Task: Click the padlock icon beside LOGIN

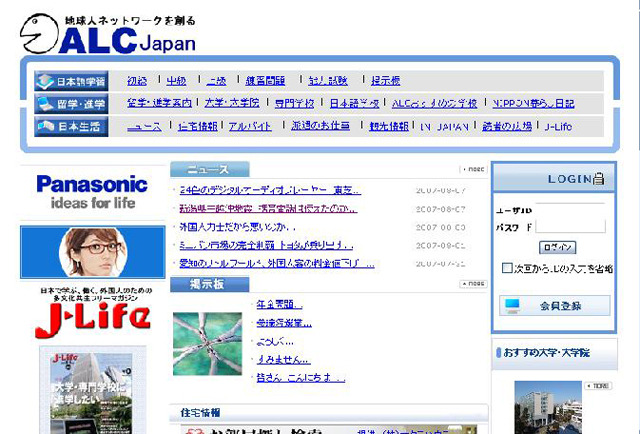Action: [598, 179]
